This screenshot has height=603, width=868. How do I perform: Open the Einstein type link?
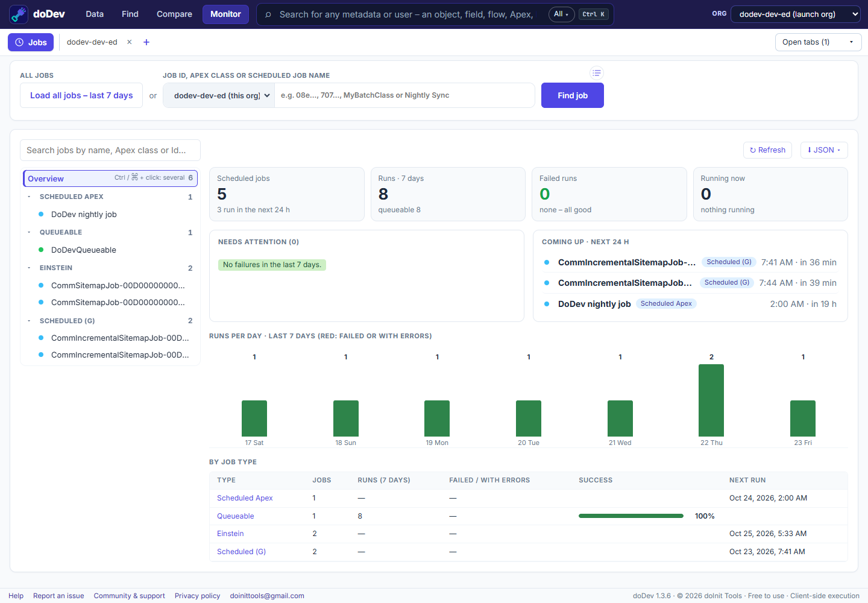230,534
